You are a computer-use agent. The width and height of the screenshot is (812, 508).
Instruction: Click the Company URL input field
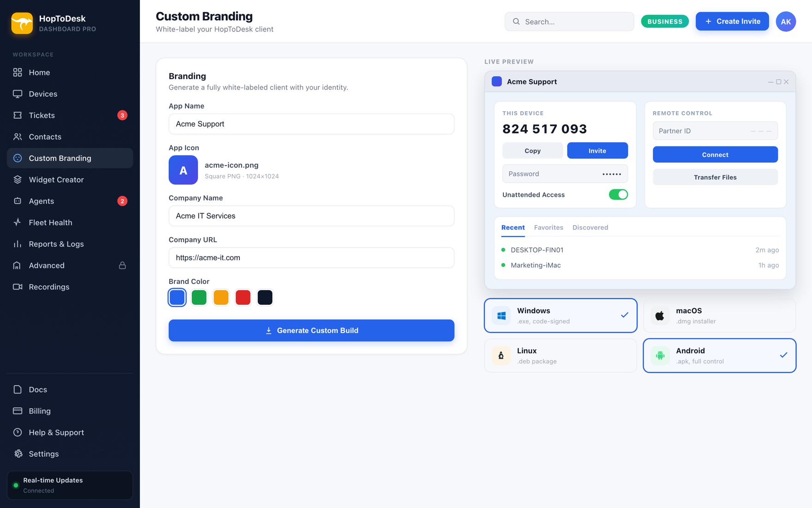(x=311, y=258)
